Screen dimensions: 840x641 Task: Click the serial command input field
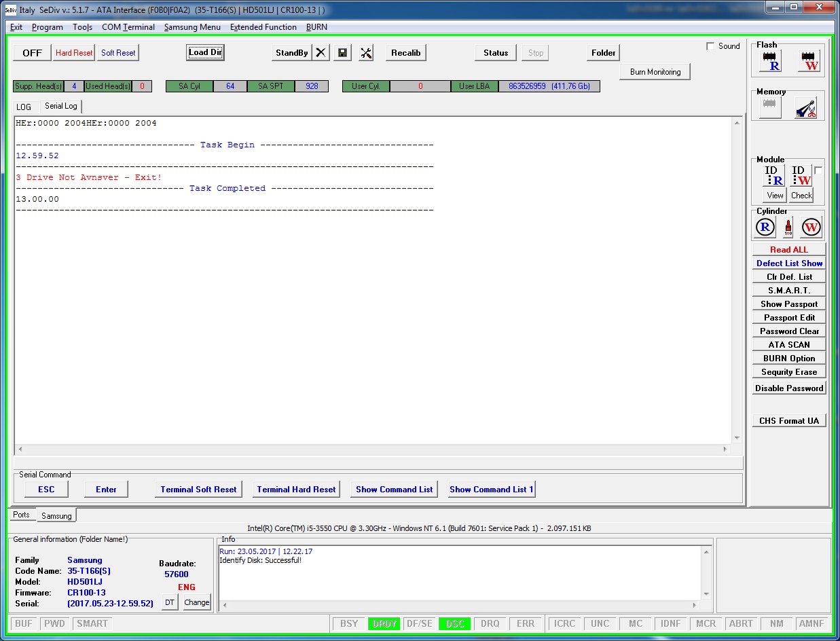[378, 462]
